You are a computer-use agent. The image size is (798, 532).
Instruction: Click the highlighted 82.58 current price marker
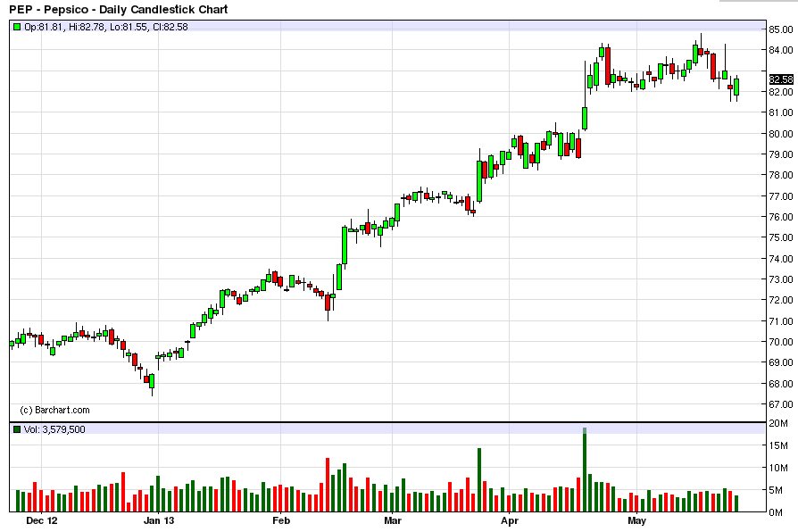[781, 79]
